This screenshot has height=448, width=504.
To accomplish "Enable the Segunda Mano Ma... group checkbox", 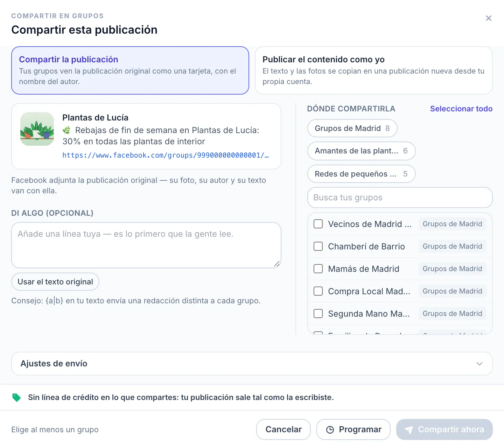I will click(x=318, y=313).
